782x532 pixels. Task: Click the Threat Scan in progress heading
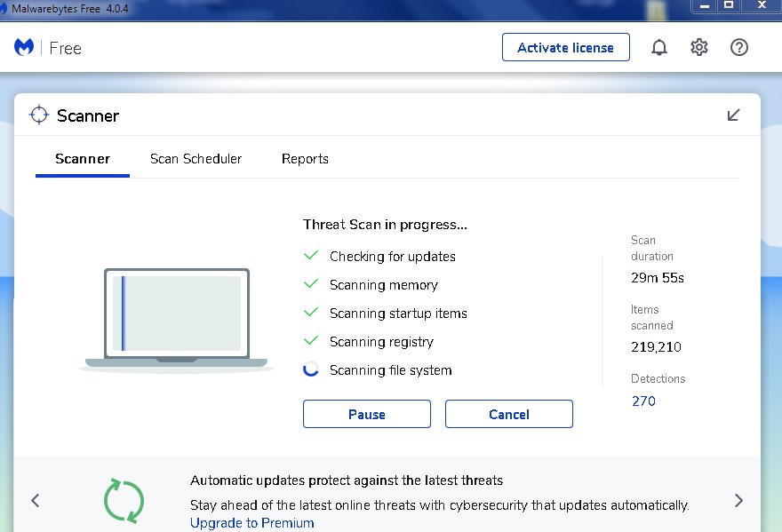click(x=385, y=225)
